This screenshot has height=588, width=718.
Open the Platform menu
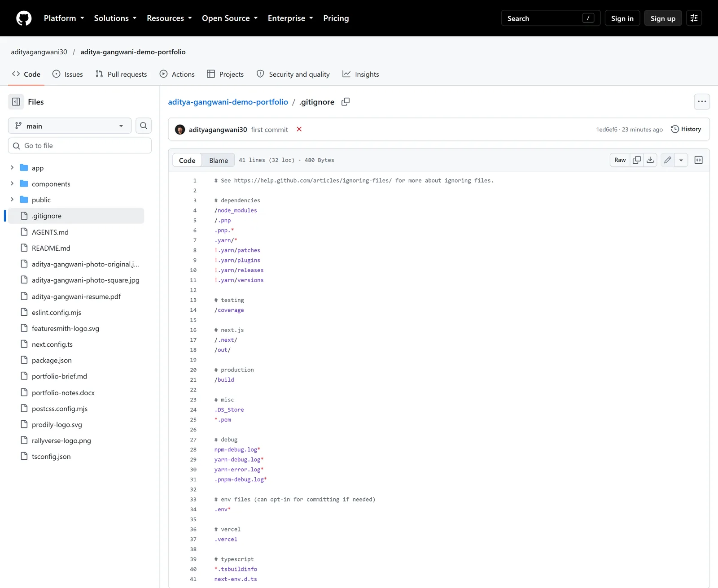64,18
